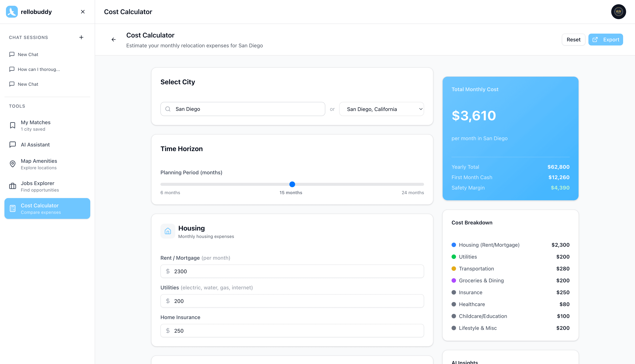
Task: Open the Jobs Explorer briefcase icon
Action: click(x=12, y=186)
